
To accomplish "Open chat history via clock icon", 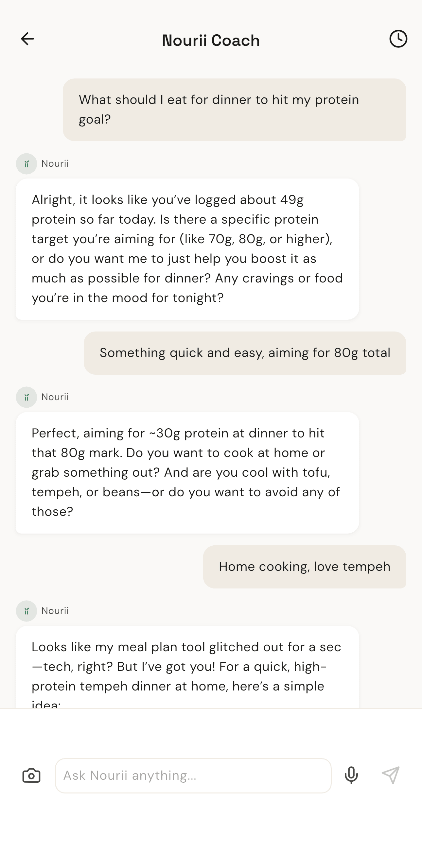I will [x=398, y=38].
